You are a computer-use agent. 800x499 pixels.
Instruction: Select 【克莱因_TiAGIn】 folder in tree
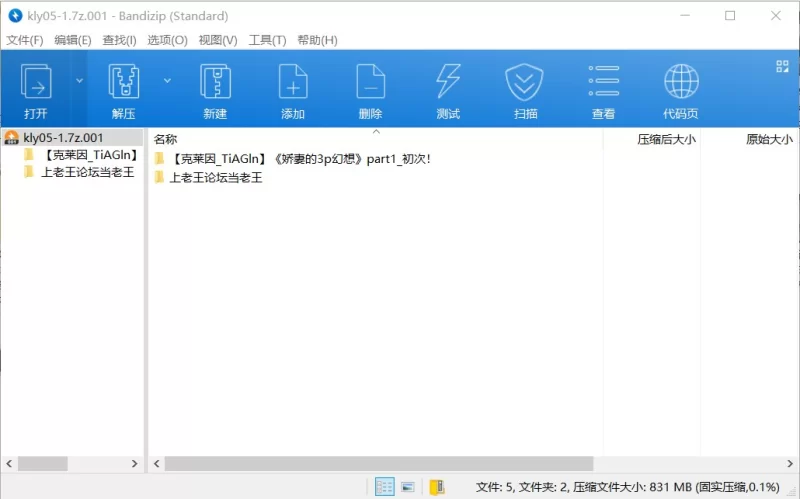point(90,155)
